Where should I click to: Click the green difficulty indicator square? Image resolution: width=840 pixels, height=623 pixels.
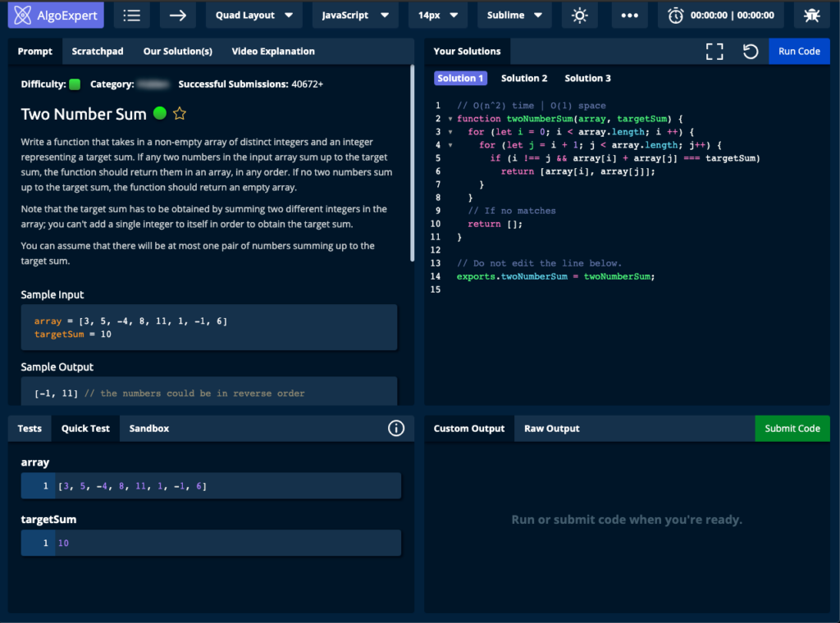click(75, 84)
